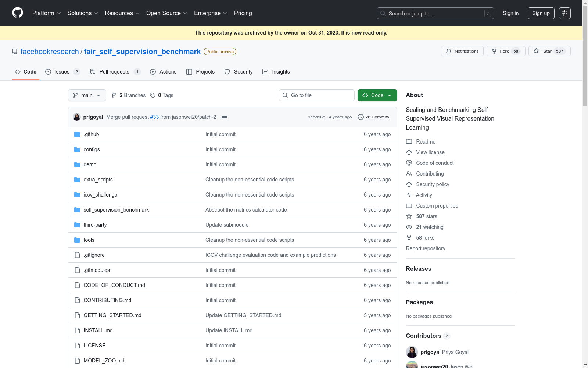Click the Search or jump to field

click(x=435, y=13)
